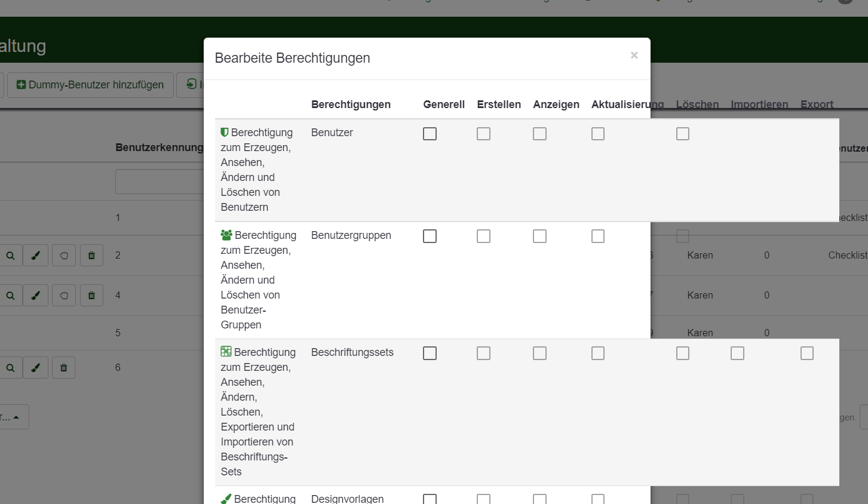Check Anzeigen for Designvorlagen

pyautogui.click(x=539, y=499)
